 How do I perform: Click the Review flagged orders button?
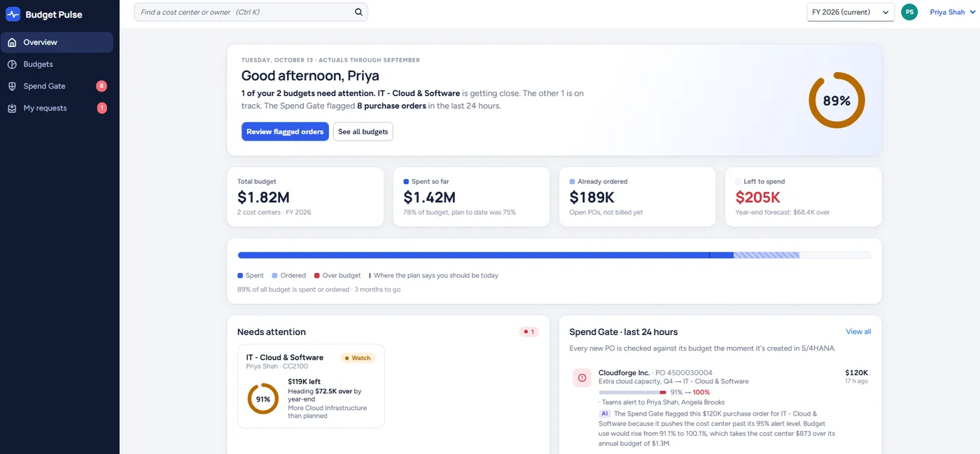pyautogui.click(x=285, y=132)
